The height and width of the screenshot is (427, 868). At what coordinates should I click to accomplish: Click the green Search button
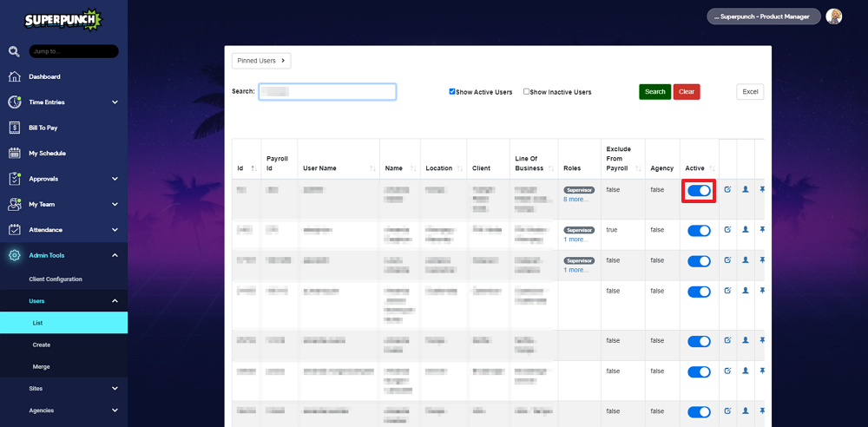pos(654,92)
